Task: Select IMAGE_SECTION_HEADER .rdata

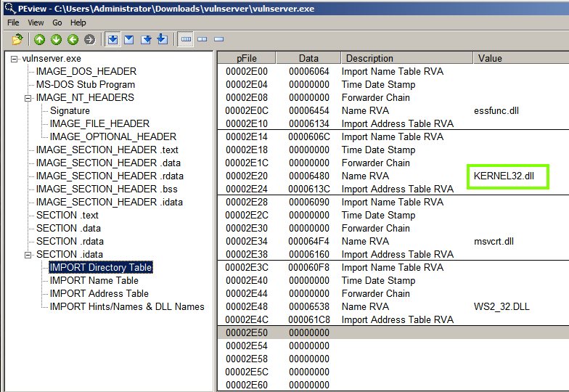Action: (x=110, y=176)
